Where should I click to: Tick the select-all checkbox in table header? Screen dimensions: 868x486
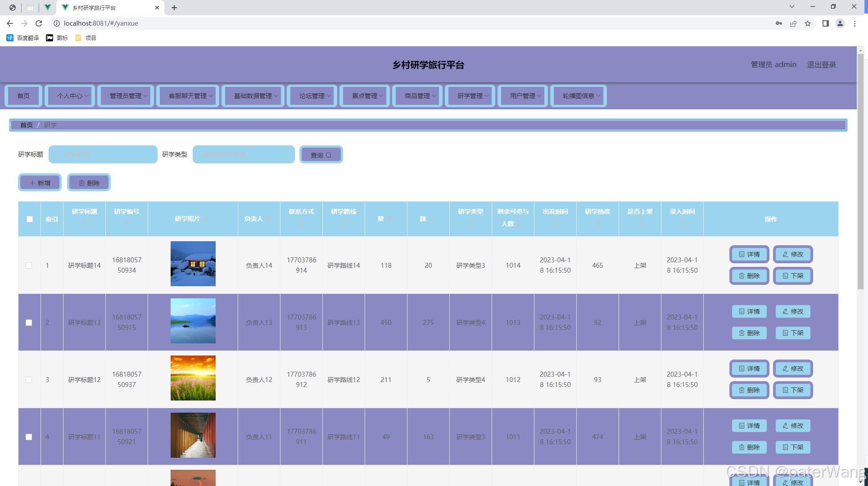30,219
